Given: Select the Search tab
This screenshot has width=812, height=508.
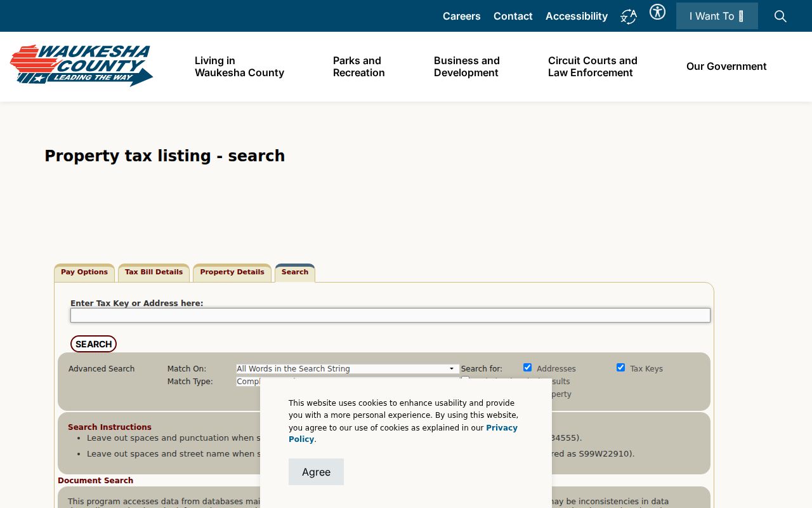Looking at the screenshot, I should coord(295,272).
